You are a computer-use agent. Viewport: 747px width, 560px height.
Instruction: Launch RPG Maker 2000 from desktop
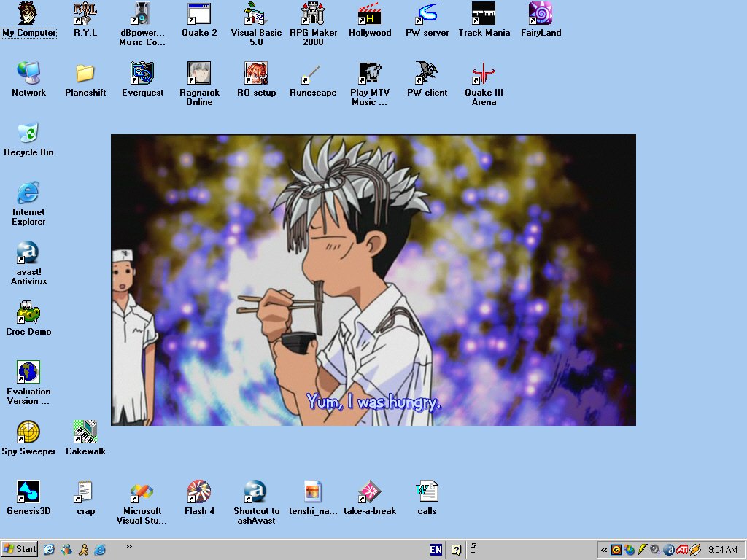pos(313,15)
